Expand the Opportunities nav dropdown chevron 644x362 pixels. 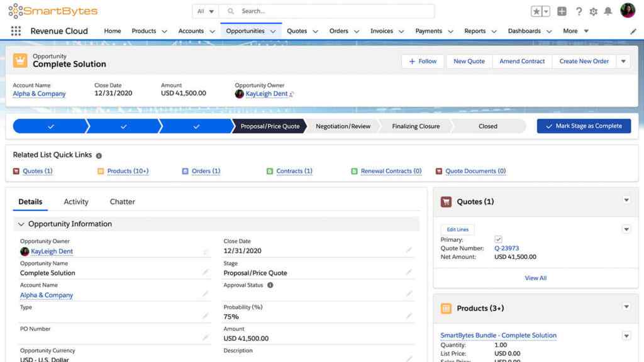coord(273,31)
